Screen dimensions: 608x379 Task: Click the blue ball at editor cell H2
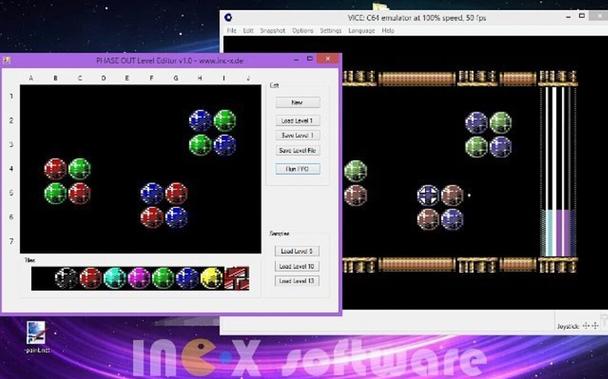point(200,121)
